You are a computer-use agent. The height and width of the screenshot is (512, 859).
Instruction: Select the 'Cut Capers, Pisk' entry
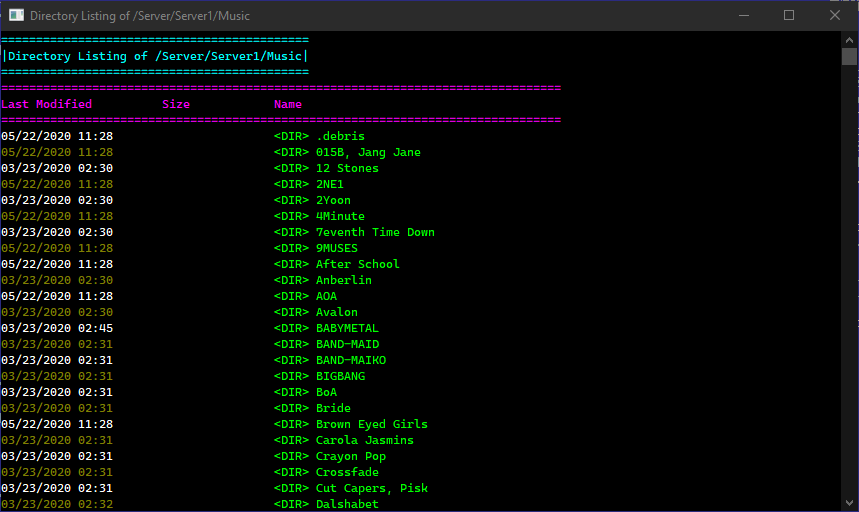(x=371, y=488)
